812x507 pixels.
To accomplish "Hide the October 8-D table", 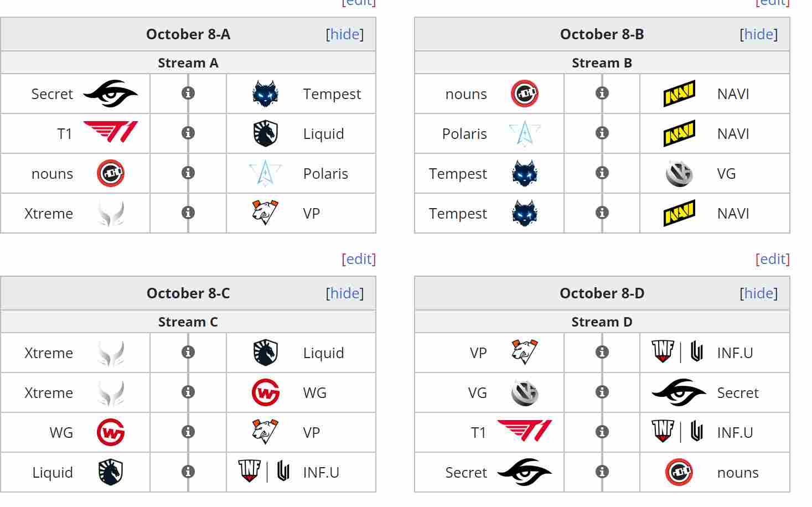I will point(759,293).
